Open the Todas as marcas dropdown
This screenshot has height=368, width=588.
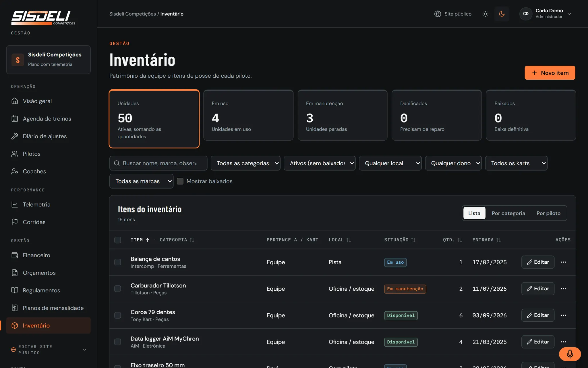point(141,181)
